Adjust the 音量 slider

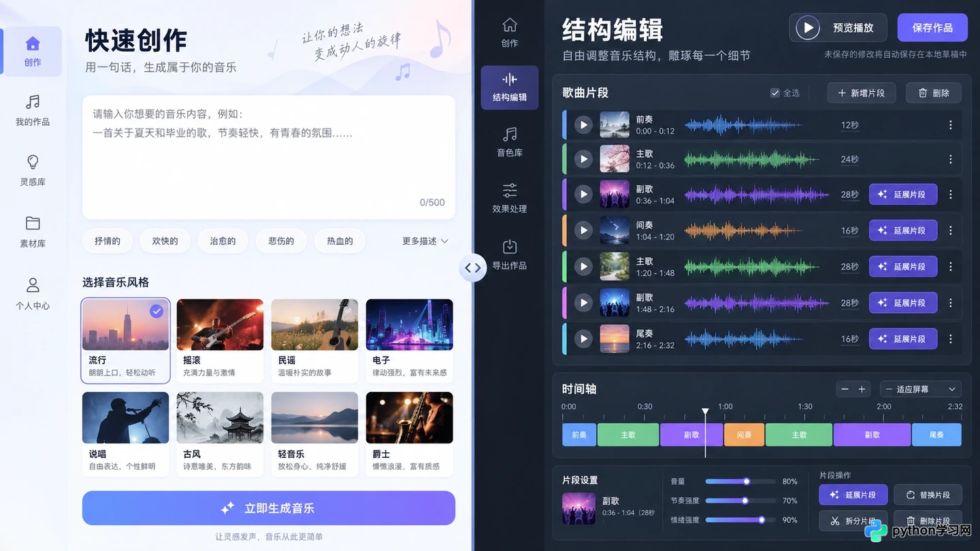(x=740, y=481)
